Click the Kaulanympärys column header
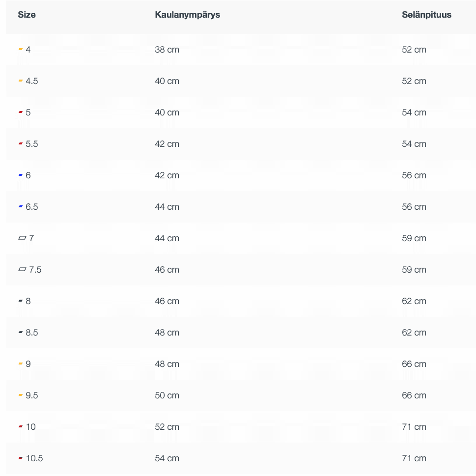Image resolution: width=476 pixels, height=476 pixels. coord(187,15)
